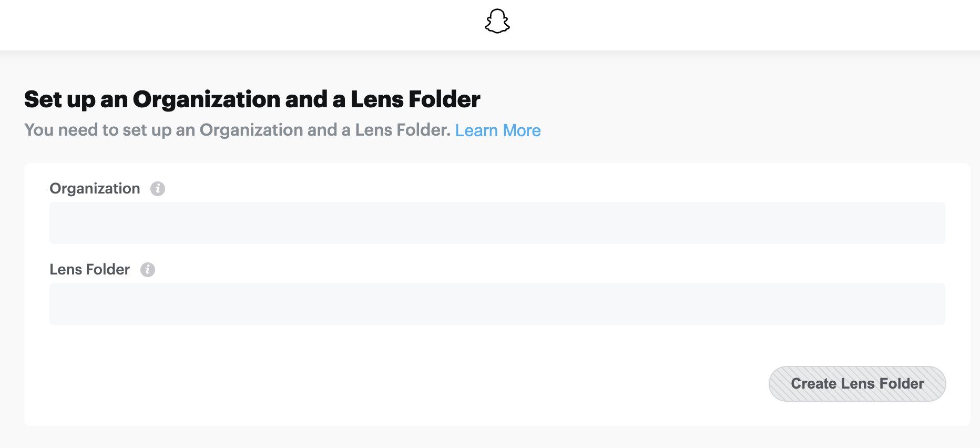Click the Snapchat ghost logo

click(x=497, y=22)
